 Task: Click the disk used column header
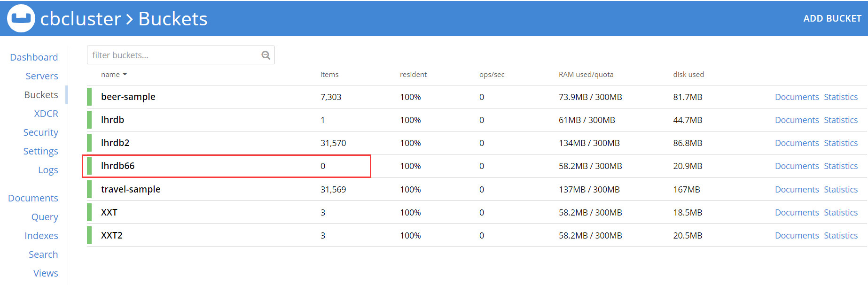(688, 74)
